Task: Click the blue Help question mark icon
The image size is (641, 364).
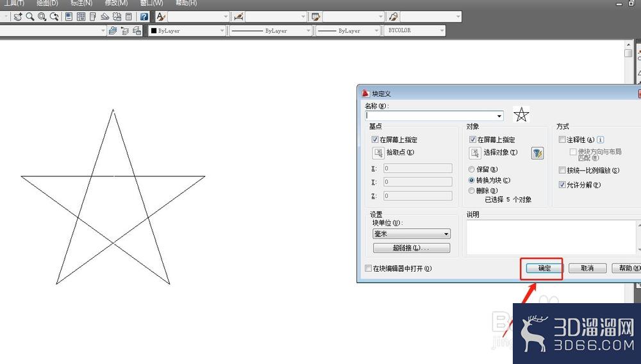Action: [144, 17]
